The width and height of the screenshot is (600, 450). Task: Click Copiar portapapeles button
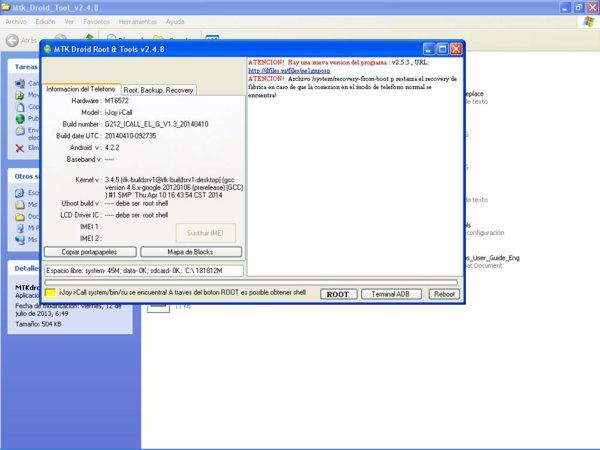(90, 252)
